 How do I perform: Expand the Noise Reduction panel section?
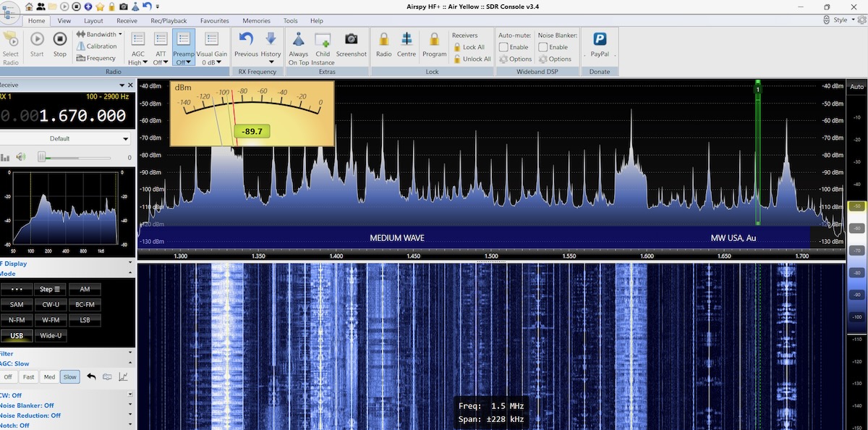click(x=129, y=416)
